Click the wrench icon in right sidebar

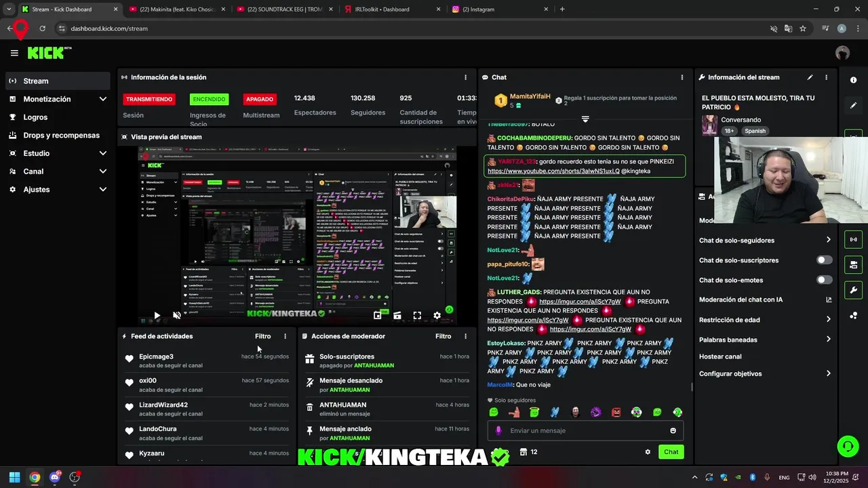pyautogui.click(x=853, y=290)
